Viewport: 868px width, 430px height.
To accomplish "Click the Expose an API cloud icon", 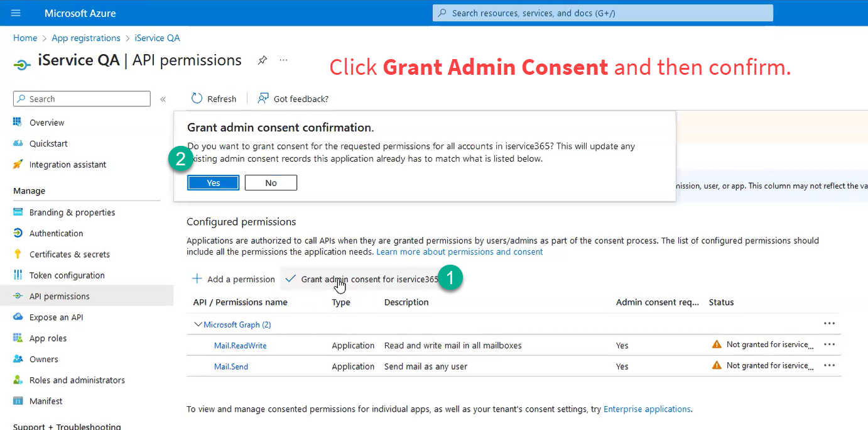I will pyautogui.click(x=18, y=317).
